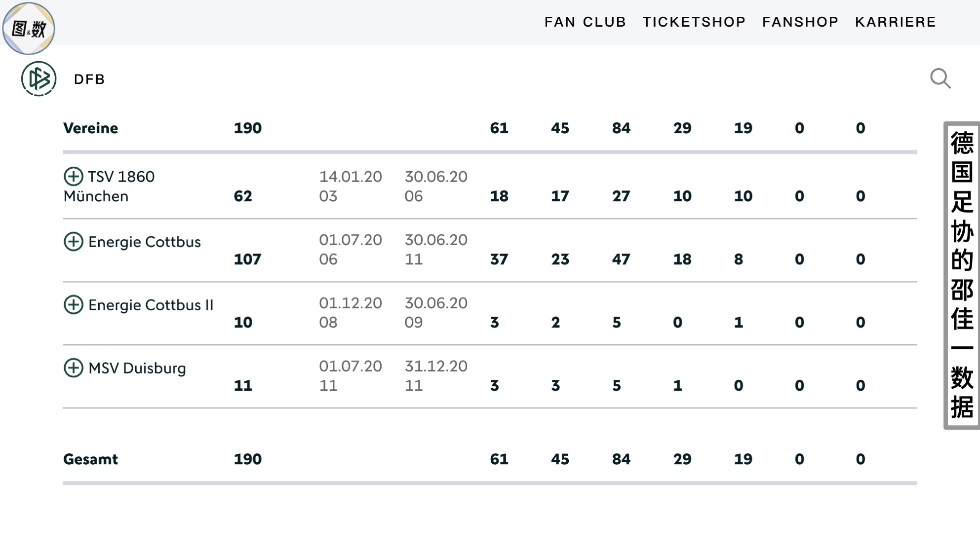Click the 107 games value for Energie Cottbus
The image size is (980, 551).
point(247,259)
